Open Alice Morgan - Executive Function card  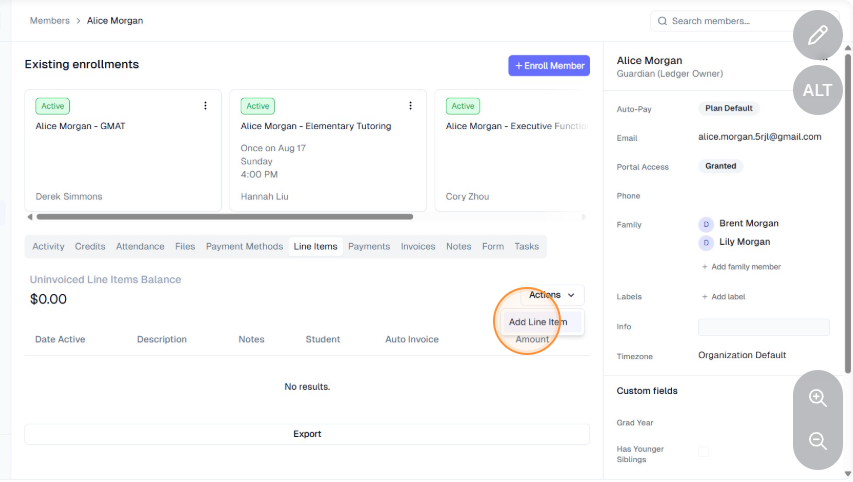coord(512,150)
